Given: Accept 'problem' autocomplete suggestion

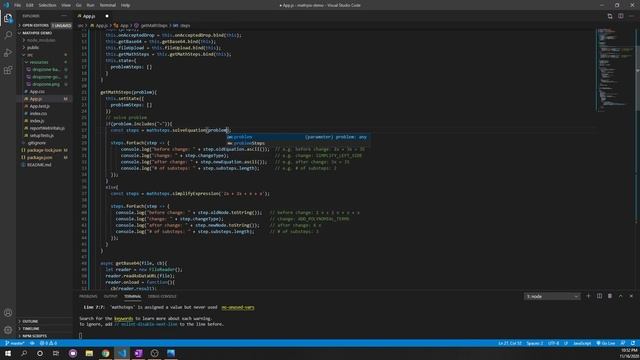Looking at the screenshot, I should click(x=298, y=137).
